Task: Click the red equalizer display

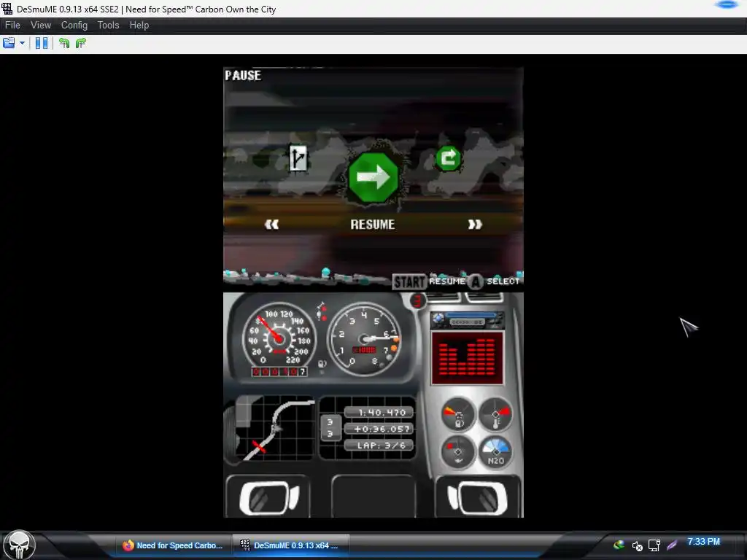Action: tap(467, 358)
